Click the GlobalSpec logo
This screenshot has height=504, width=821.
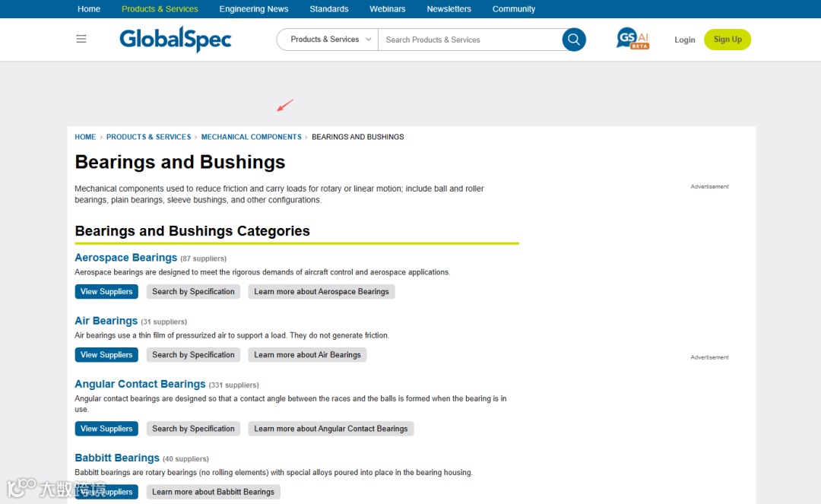click(176, 40)
